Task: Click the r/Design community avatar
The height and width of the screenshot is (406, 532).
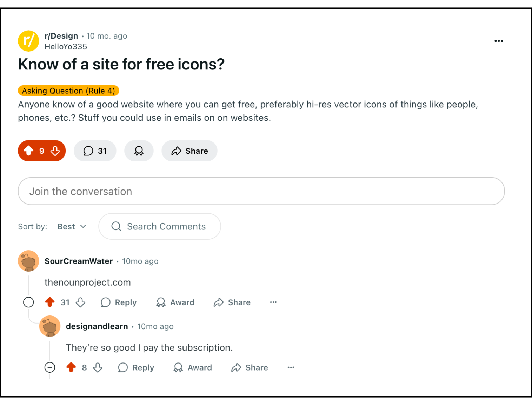Action: [28, 41]
